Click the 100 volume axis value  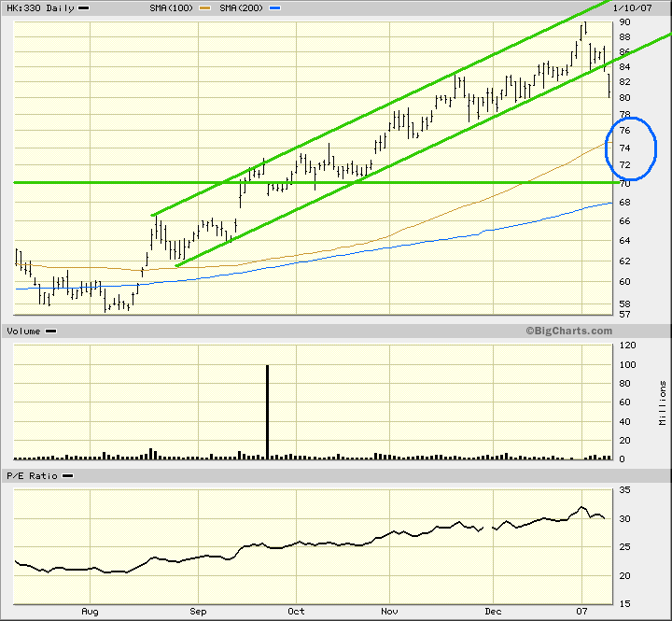pos(628,364)
